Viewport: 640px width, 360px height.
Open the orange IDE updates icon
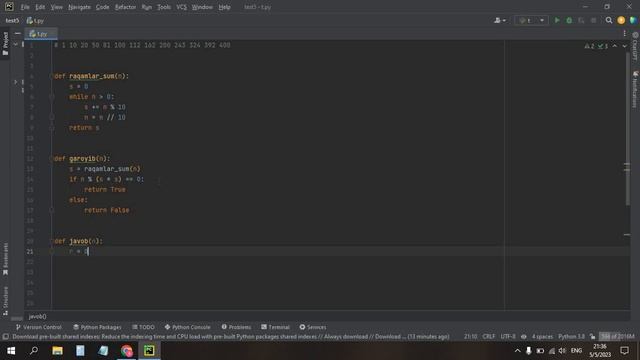point(621,20)
